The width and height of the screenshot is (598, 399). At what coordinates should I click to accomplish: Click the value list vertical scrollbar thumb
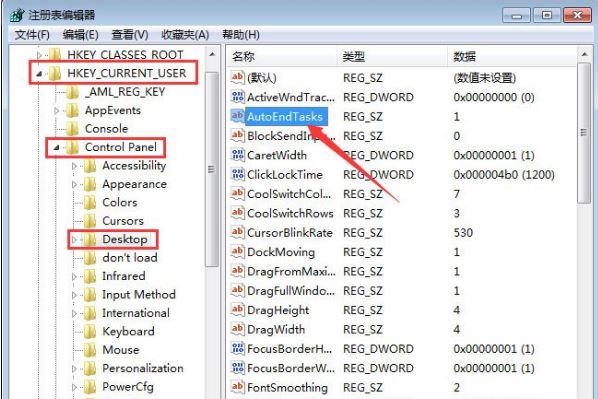pyautogui.click(x=584, y=133)
